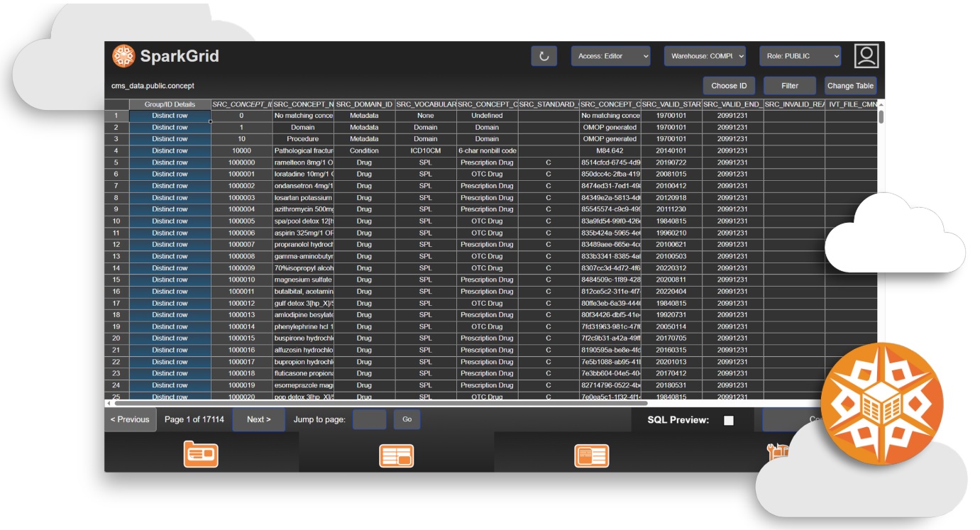Image resolution: width=980 pixels, height=530 pixels.
Task: Select the third bottom bar document icon
Action: [591, 456]
